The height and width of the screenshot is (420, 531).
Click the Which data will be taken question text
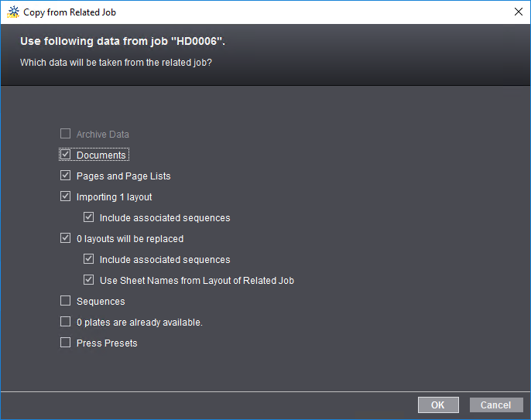click(x=116, y=63)
